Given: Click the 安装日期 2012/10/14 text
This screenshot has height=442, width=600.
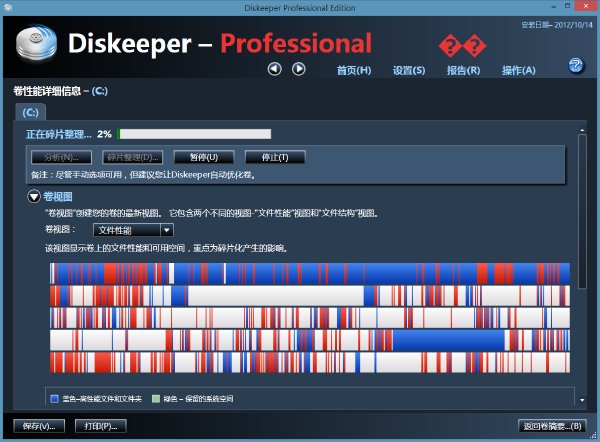Looking at the screenshot, I should (557, 25).
